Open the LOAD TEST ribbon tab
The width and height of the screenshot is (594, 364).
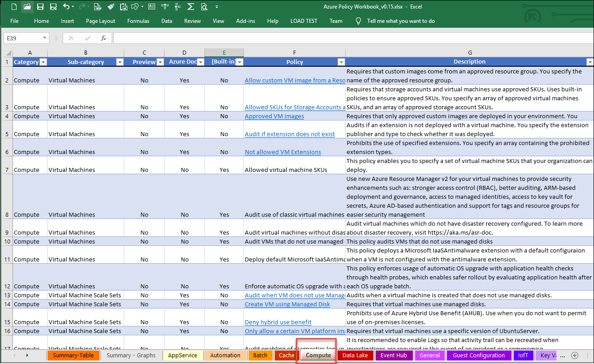coord(304,21)
